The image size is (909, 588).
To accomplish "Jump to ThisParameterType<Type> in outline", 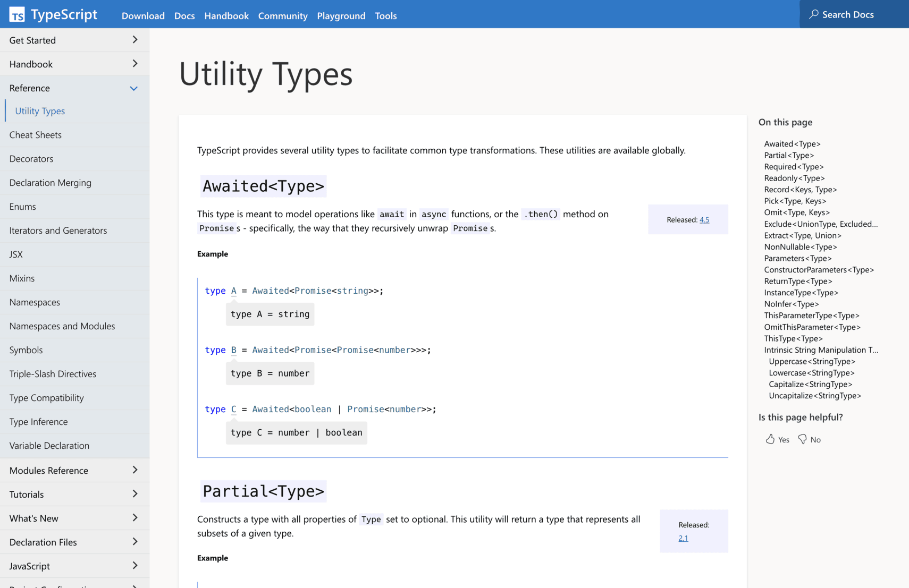I will pyautogui.click(x=811, y=316).
